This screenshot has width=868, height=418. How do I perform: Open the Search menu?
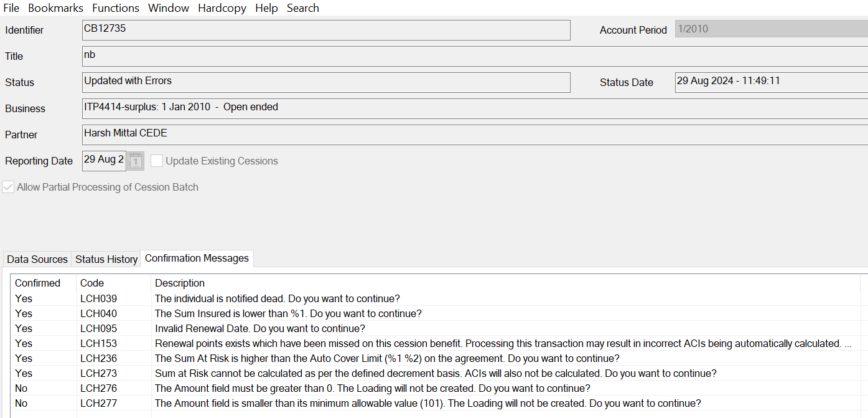(302, 8)
